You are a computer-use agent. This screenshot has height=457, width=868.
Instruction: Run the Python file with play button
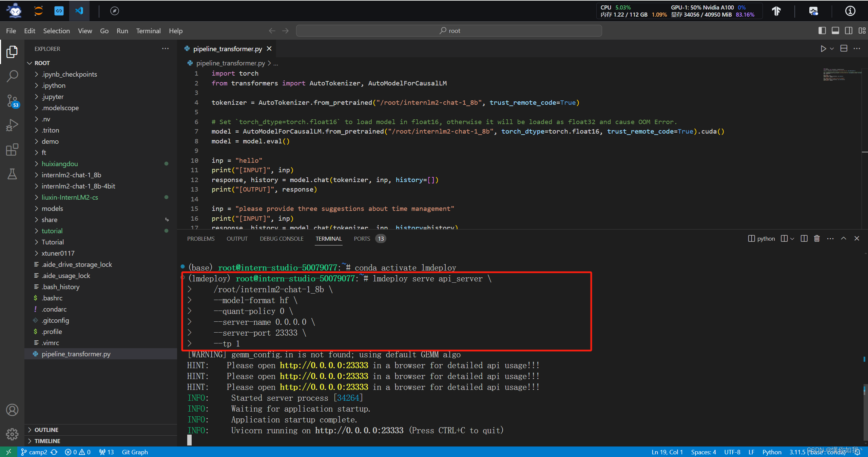823,49
